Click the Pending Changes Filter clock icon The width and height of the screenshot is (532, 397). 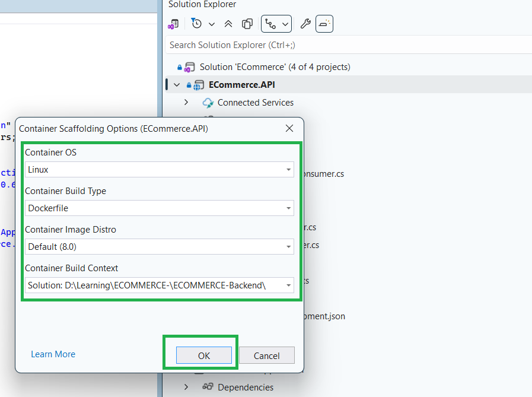coord(196,24)
